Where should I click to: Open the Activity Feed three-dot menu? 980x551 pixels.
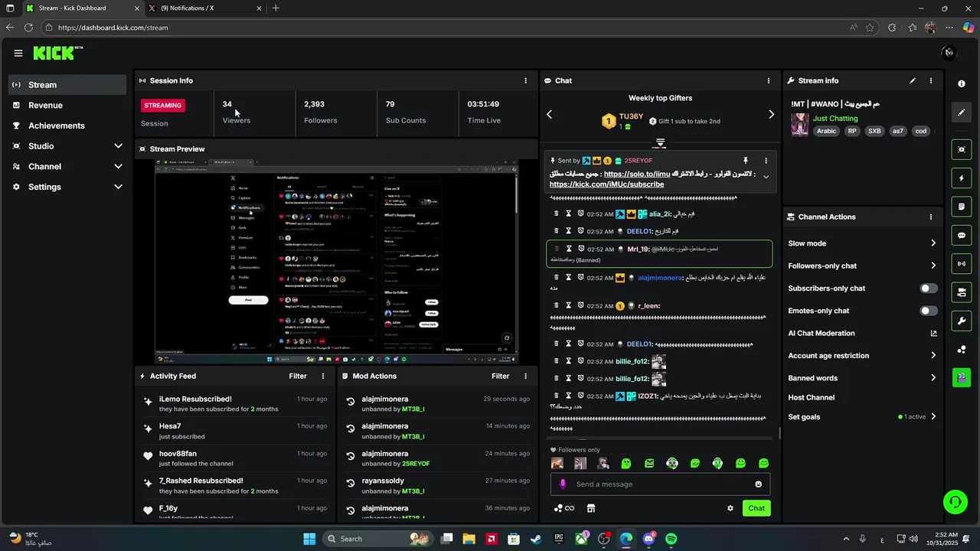tap(323, 377)
